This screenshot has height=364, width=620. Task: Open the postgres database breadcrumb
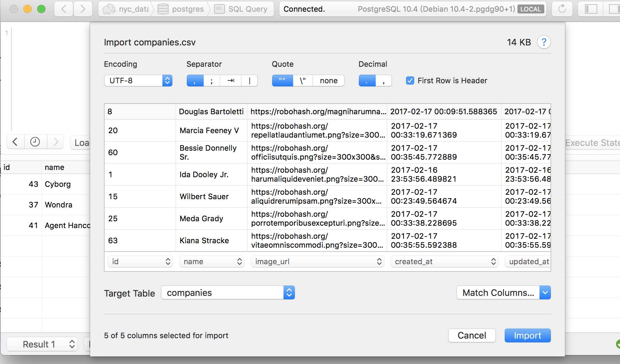(x=181, y=9)
